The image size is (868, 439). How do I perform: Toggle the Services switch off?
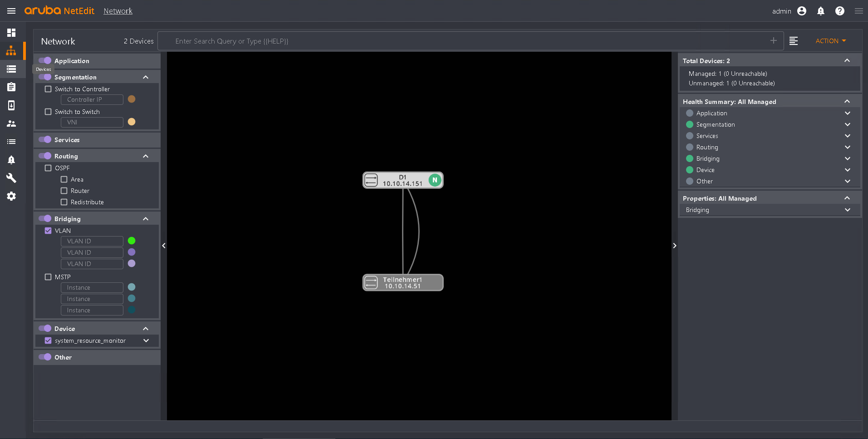tap(45, 140)
